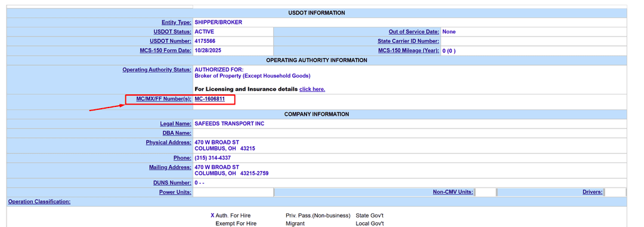This screenshot has width=644, height=227.
Task: Follow the 'click here.' licensing link
Action: [312, 89]
